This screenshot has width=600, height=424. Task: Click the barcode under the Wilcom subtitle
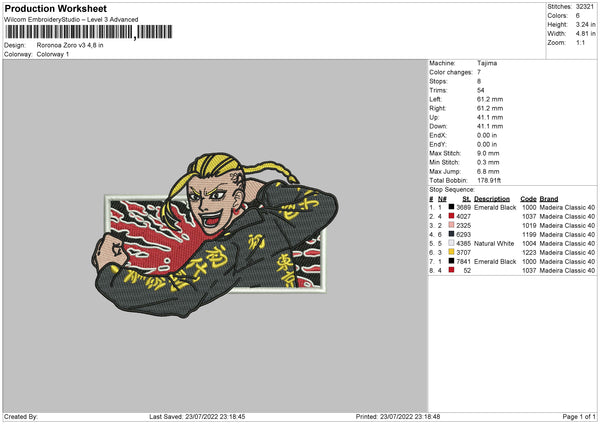pyautogui.click(x=89, y=32)
